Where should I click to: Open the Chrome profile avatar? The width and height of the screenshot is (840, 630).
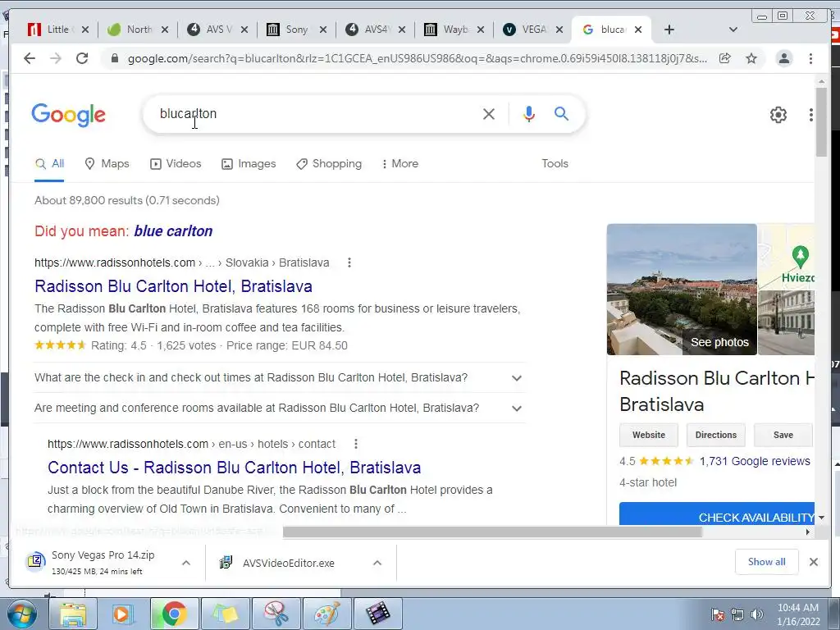[783, 58]
